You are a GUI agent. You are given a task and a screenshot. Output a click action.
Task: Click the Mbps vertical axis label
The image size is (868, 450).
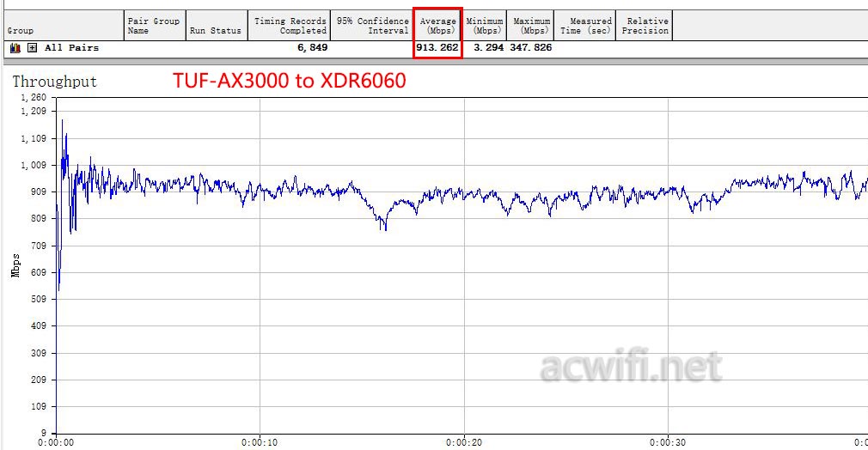(15, 265)
